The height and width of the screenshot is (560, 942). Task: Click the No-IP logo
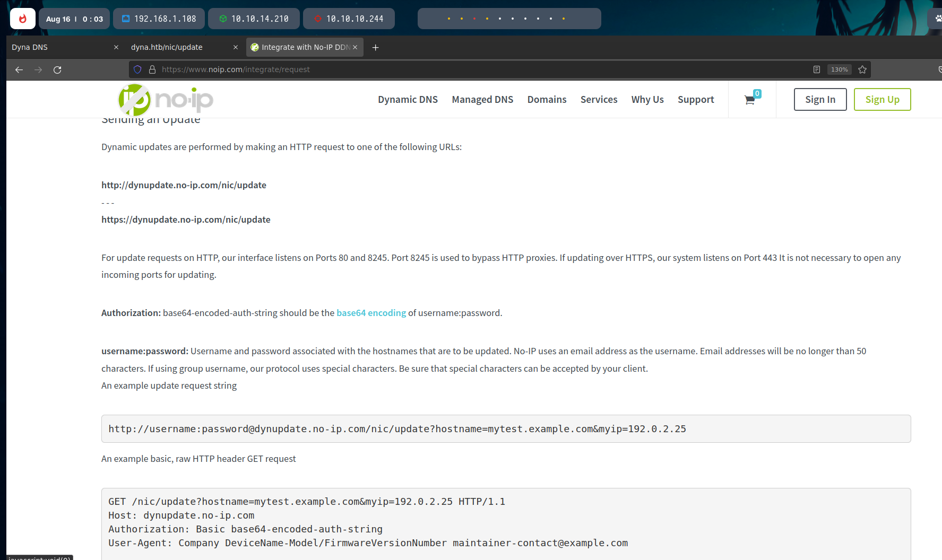click(165, 100)
